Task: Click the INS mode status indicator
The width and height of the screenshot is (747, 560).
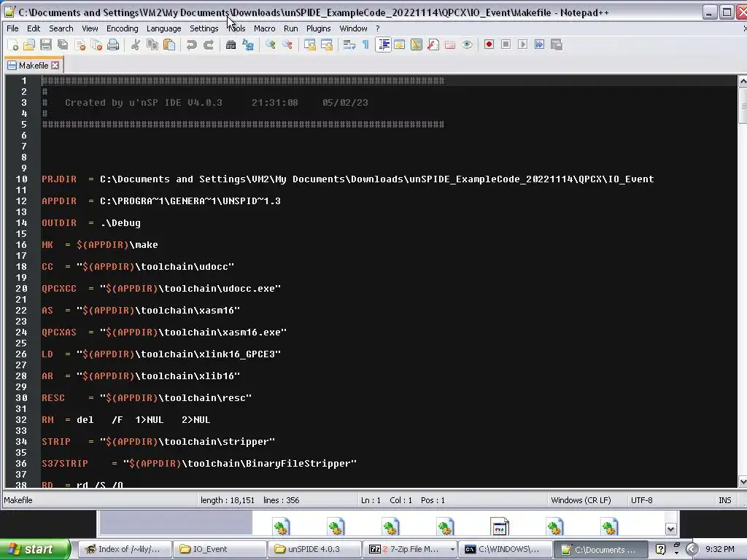Action: (724, 500)
